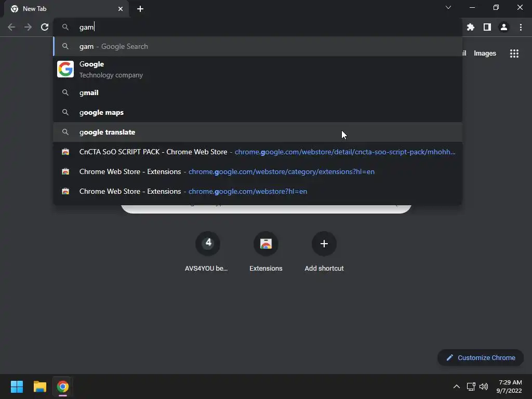Select the google maps suggestion
Image resolution: width=532 pixels, height=399 pixels.
(258, 112)
